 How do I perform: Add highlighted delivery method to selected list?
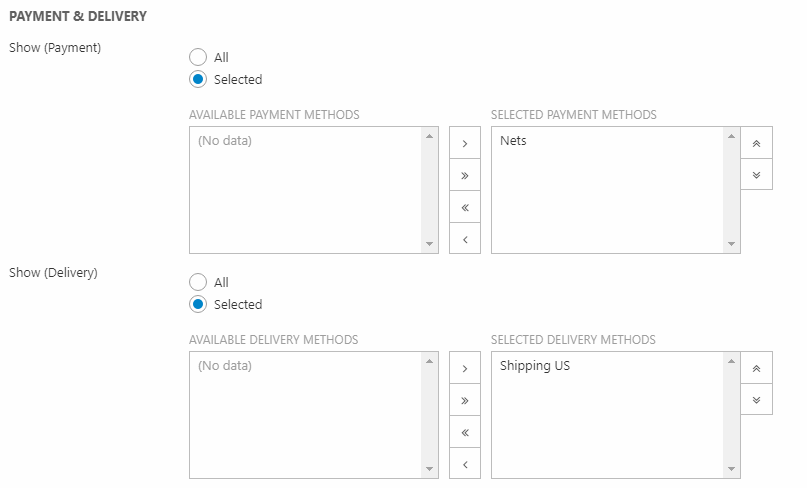[x=465, y=368]
